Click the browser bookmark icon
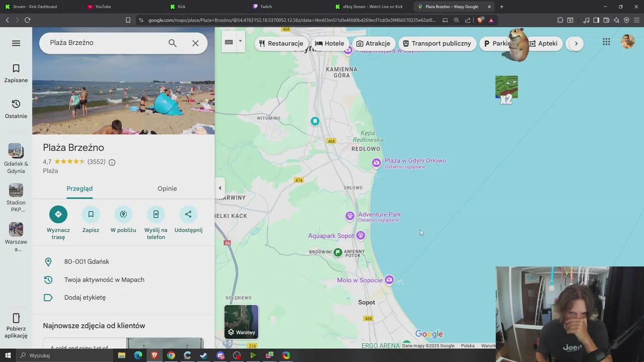The image size is (644, 362). [128, 20]
